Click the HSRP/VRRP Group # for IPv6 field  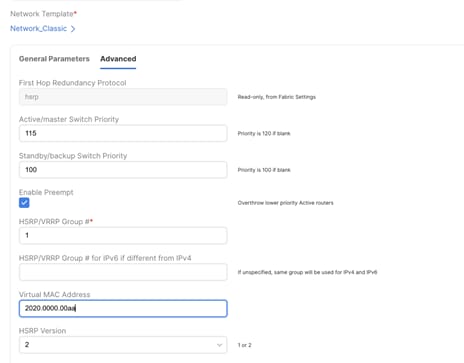(x=123, y=272)
